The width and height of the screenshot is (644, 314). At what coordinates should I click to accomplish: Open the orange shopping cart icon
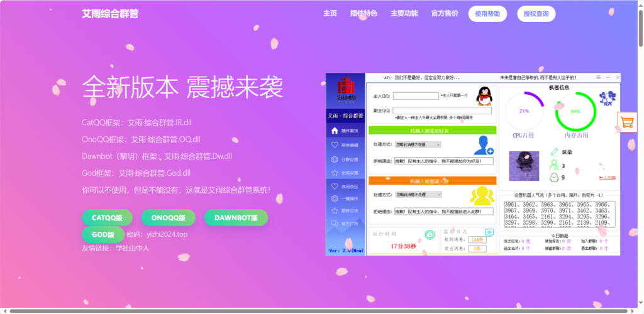[627, 122]
